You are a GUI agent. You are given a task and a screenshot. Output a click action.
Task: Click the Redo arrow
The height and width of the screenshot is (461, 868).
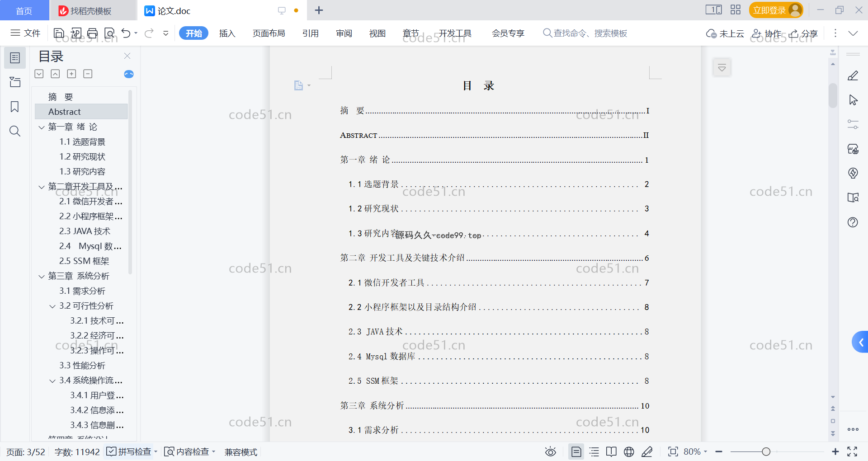[149, 33]
